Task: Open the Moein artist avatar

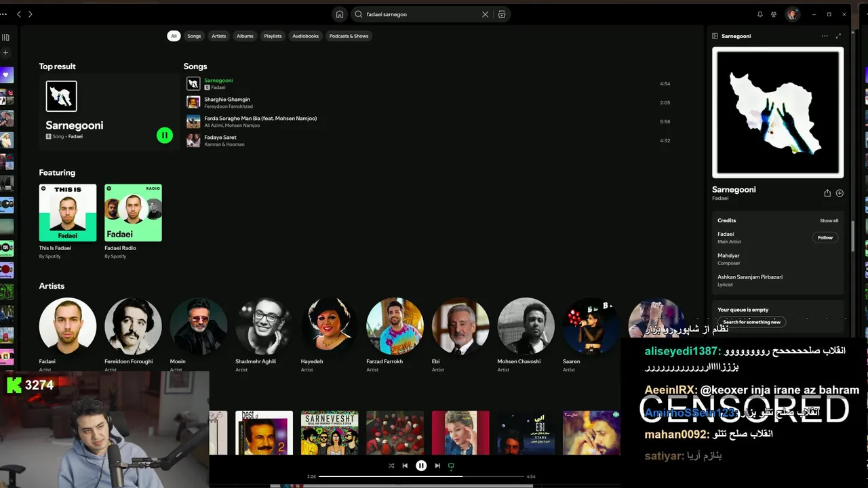Action: click(x=199, y=326)
